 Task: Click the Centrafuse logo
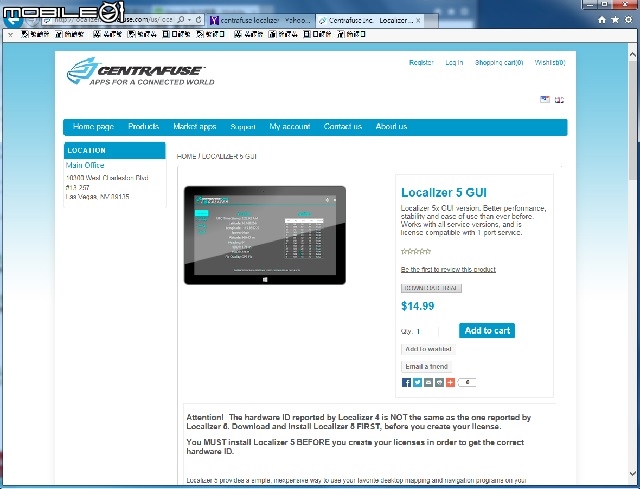[140, 71]
